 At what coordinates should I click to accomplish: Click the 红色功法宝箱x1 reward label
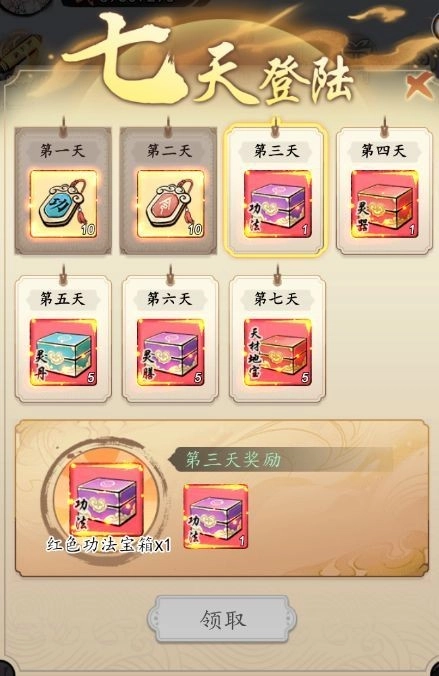[x=109, y=545]
